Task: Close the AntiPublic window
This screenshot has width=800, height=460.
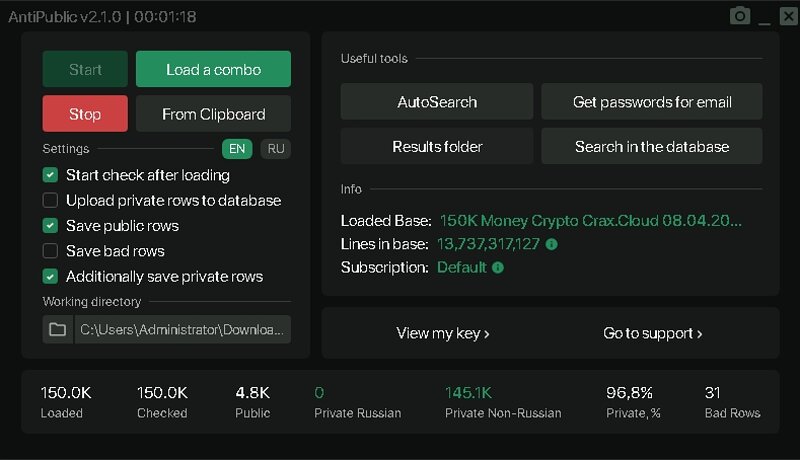Action: coord(788,16)
